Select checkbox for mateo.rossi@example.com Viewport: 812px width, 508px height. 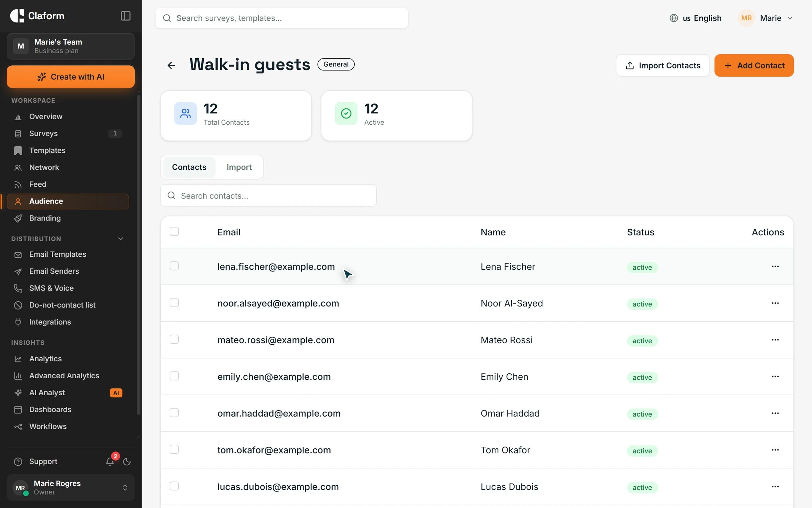(x=174, y=339)
